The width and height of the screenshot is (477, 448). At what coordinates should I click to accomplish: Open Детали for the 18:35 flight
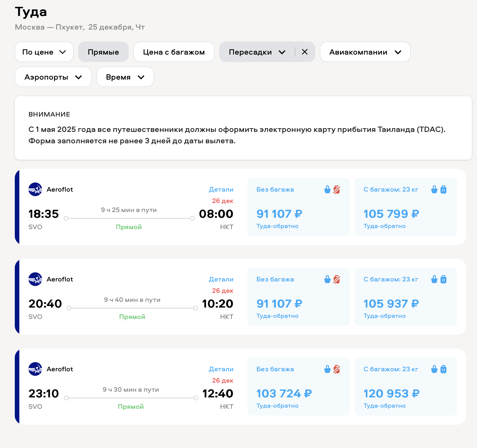click(221, 190)
